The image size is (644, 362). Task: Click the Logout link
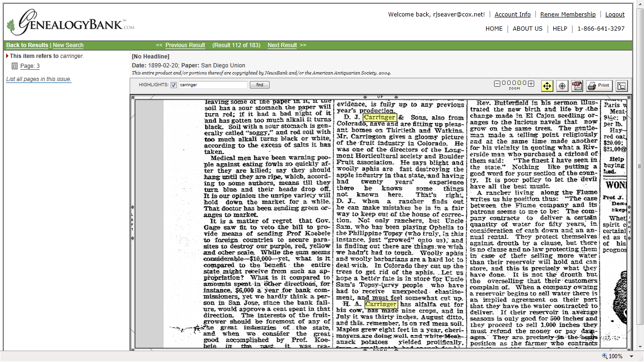[x=615, y=15]
